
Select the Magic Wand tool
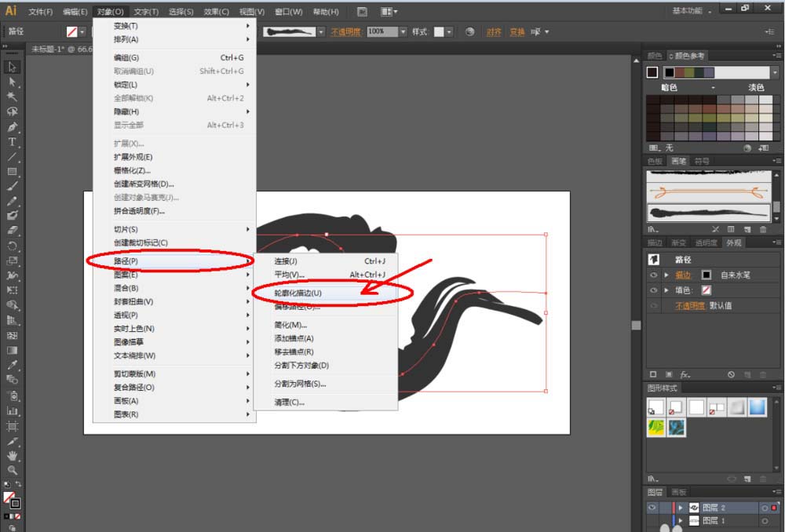(x=13, y=97)
